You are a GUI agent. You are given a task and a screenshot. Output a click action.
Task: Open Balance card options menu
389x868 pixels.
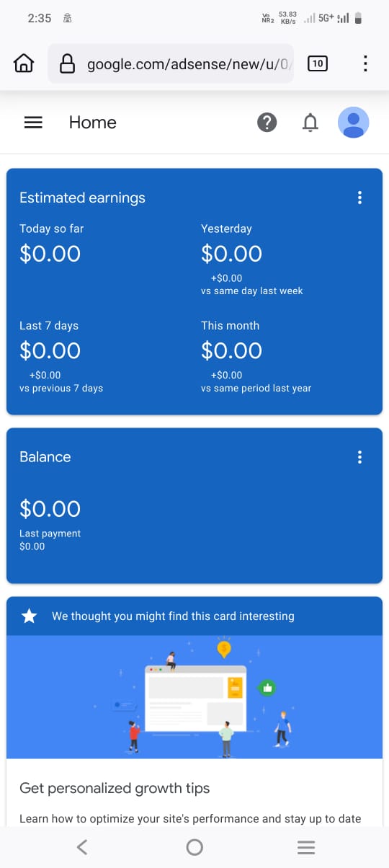(x=359, y=457)
